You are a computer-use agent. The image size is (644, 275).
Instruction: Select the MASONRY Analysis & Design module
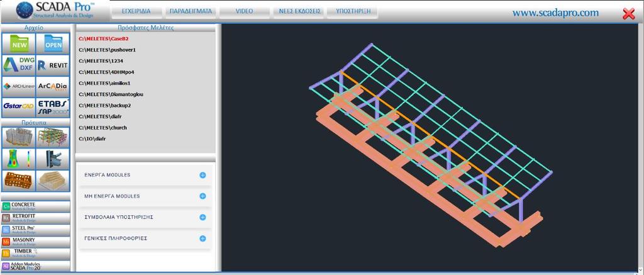click(36, 242)
